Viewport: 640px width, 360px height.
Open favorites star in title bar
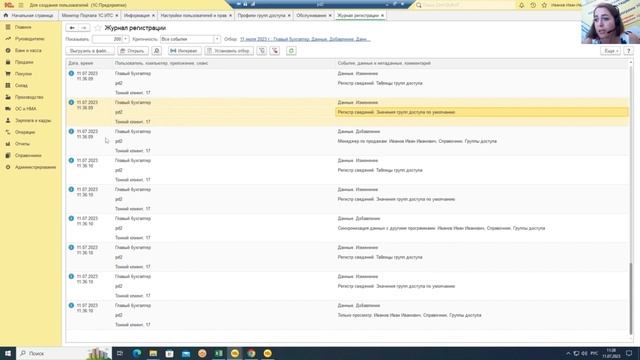point(544,5)
